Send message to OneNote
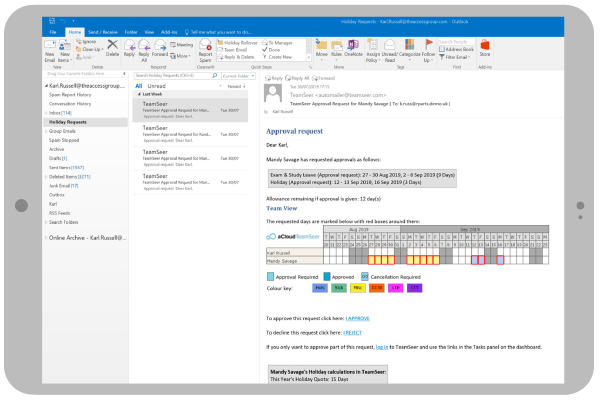 (353, 48)
